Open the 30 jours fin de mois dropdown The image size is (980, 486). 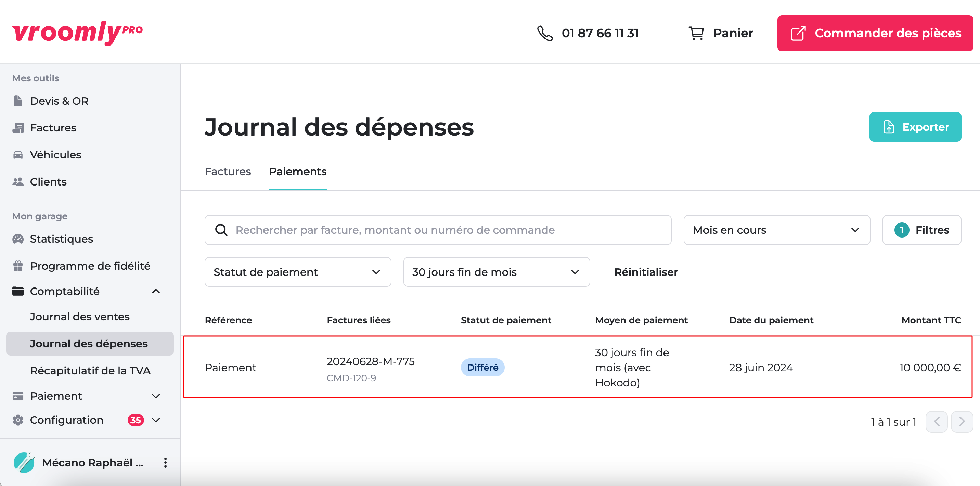(496, 272)
